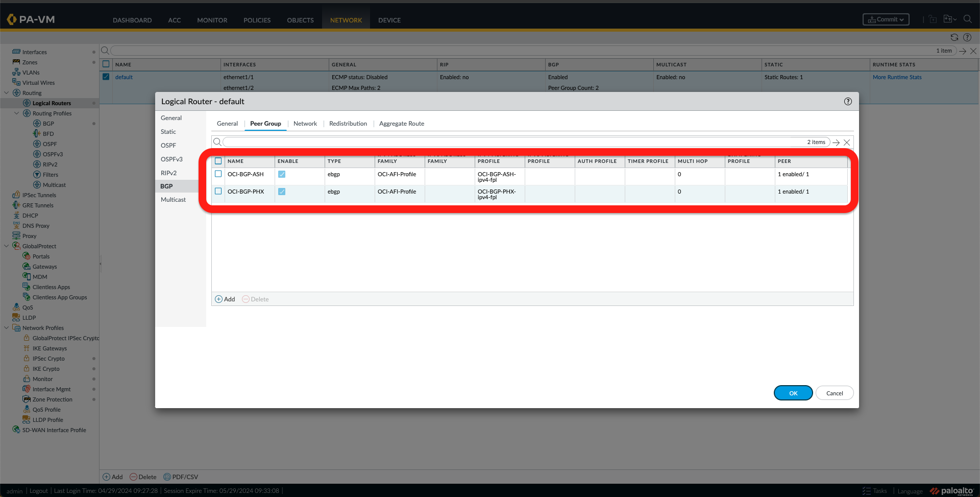Click the help icon in Logical Router dialog
This screenshot has width=980, height=497.
pyautogui.click(x=848, y=102)
